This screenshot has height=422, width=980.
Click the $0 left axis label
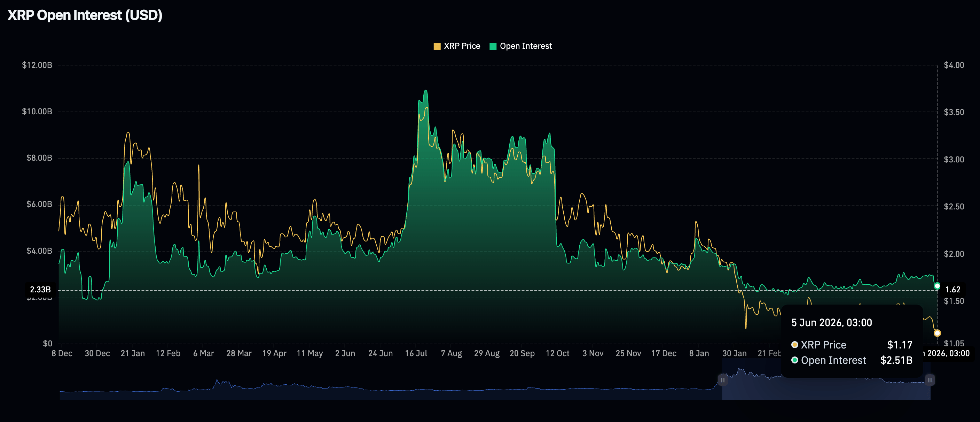(48, 344)
